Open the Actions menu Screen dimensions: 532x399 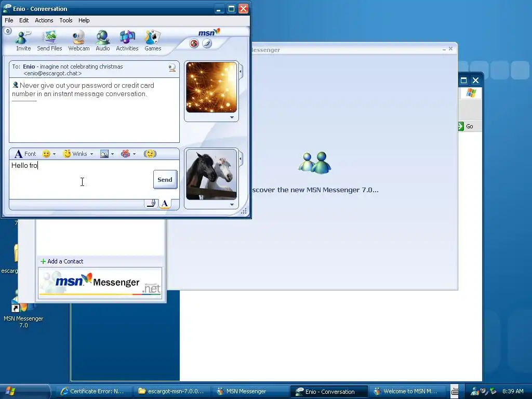(x=44, y=20)
